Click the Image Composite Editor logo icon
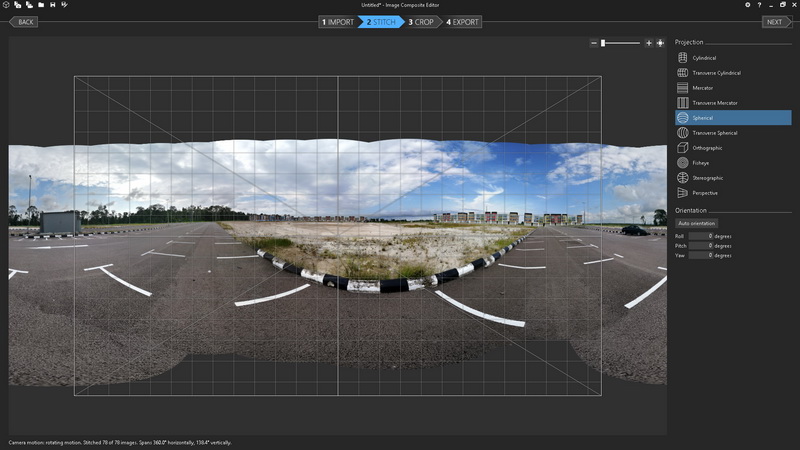The height and width of the screenshot is (450, 800). click(x=6, y=5)
